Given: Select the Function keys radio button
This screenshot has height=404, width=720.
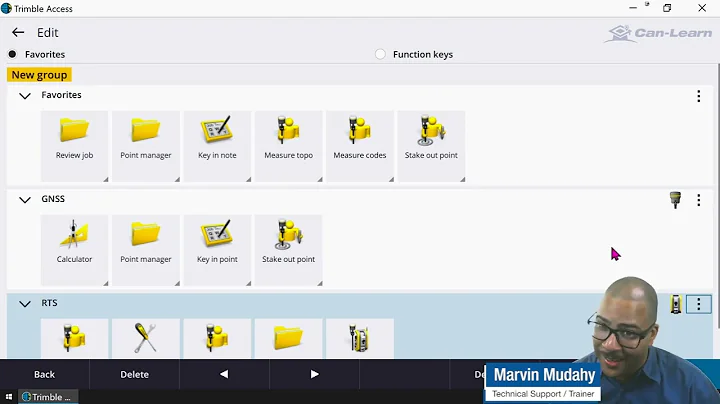Looking at the screenshot, I should 380,54.
